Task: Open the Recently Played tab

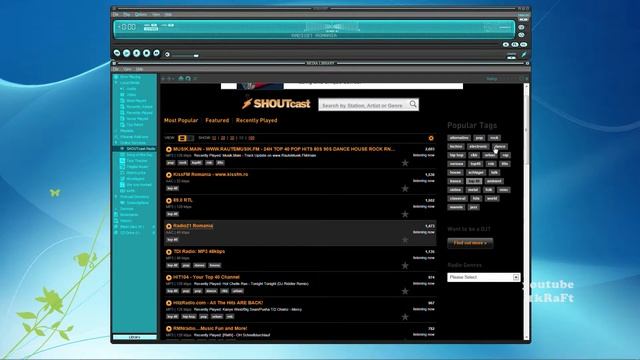Action: click(x=256, y=120)
